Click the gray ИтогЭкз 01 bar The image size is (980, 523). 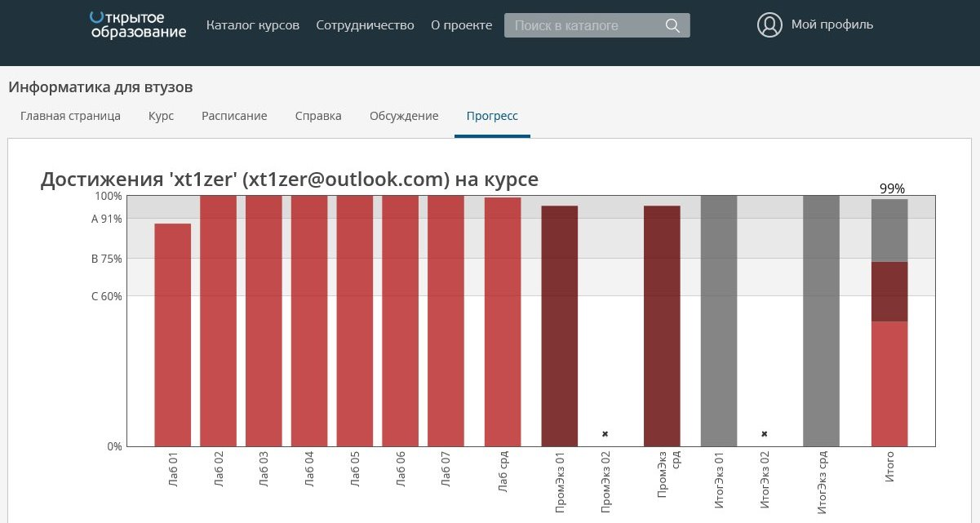tap(718, 321)
